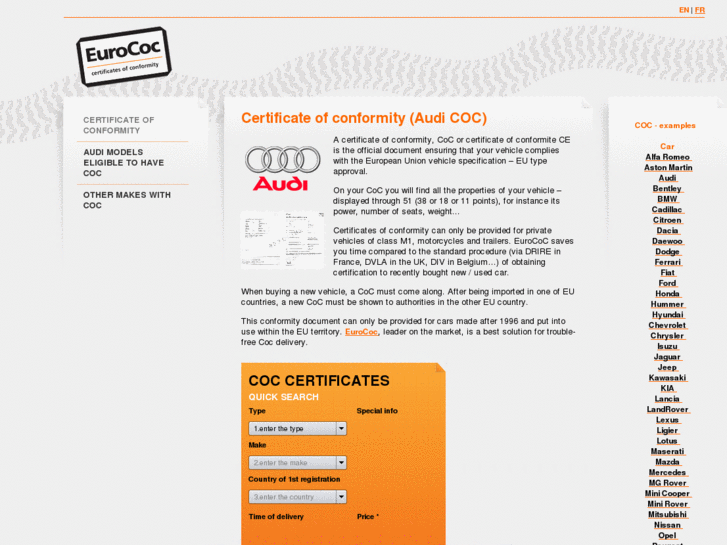Screen dimensions: 727x545
Task: Click the 'Car' category heading
Action: pyautogui.click(x=667, y=147)
